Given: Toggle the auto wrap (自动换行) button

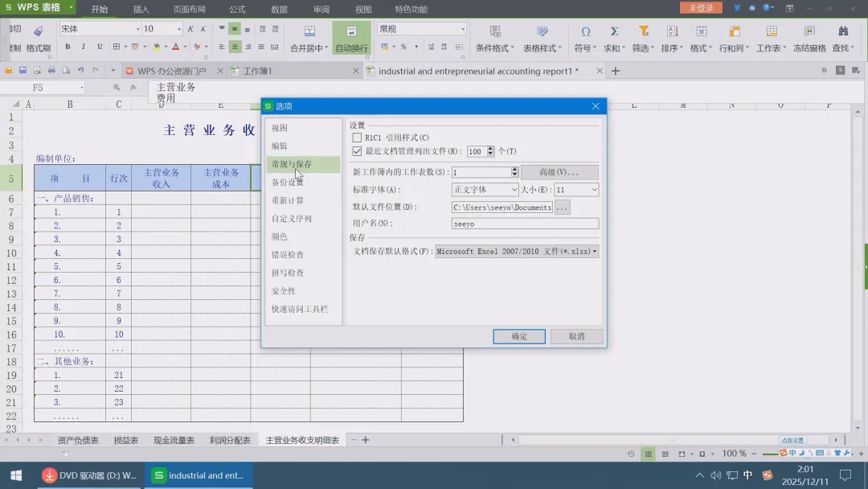Looking at the screenshot, I should tap(351, 39).
